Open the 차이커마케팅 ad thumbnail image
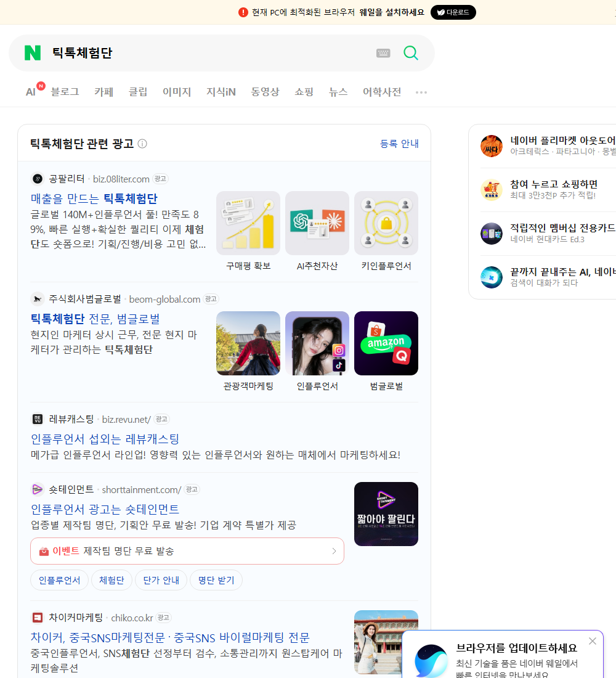 pos(386,642)
